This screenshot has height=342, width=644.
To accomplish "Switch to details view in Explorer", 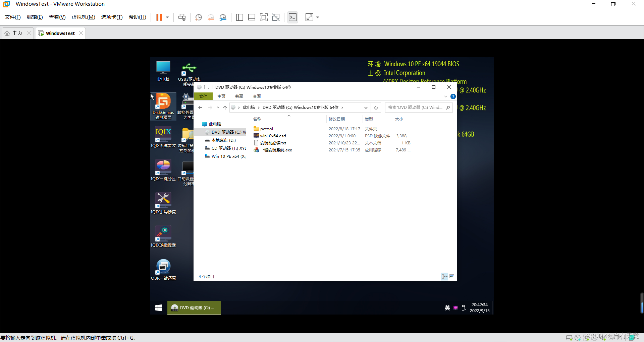I will click(444, 277).
